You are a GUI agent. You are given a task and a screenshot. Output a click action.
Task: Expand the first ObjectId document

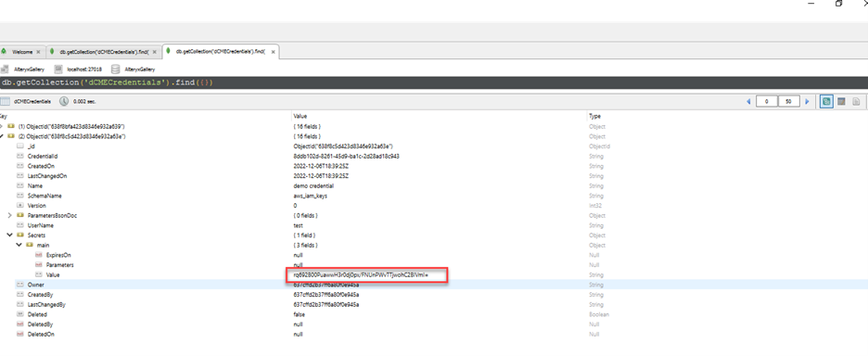(2, 126)
